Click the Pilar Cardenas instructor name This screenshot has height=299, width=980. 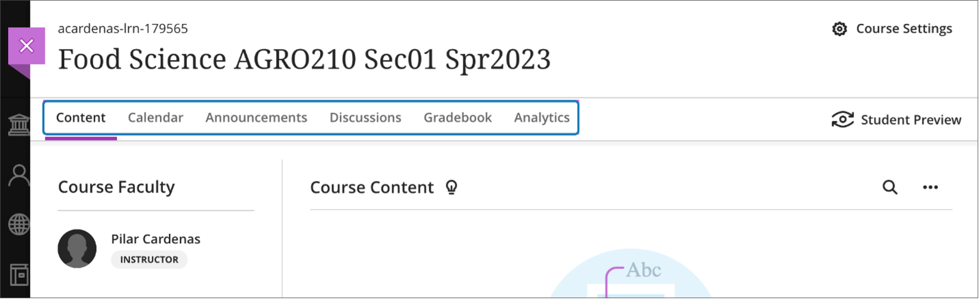[156, 239]
